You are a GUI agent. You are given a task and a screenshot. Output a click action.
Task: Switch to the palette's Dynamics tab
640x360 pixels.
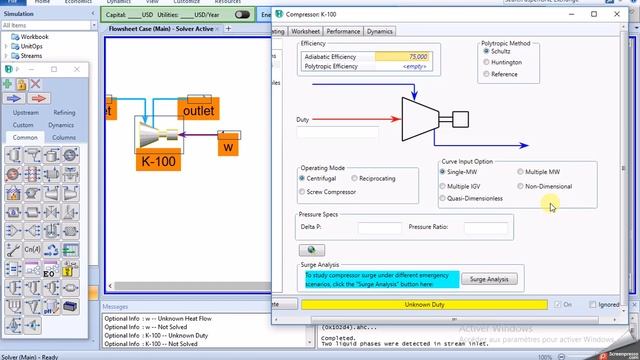[x=61, y=125]
